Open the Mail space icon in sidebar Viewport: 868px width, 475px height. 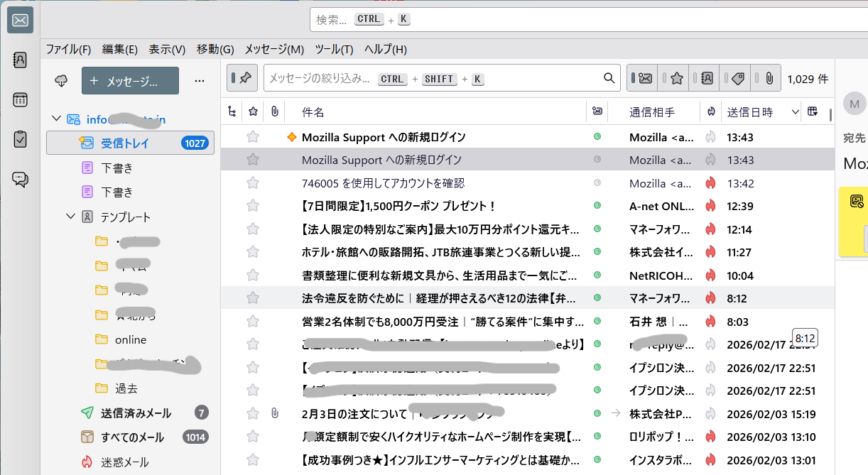point(20,21)
